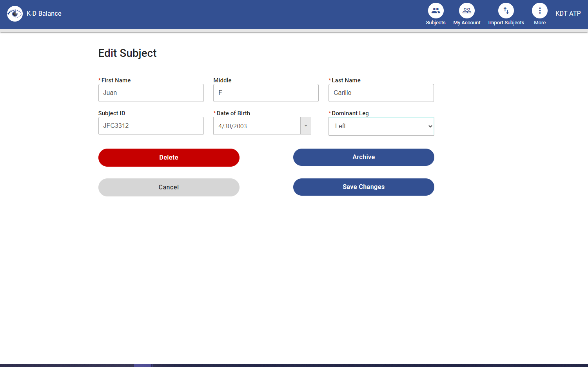Archive this subject
The height and width of the screenshot is (367, 588).
pos(363,157)
